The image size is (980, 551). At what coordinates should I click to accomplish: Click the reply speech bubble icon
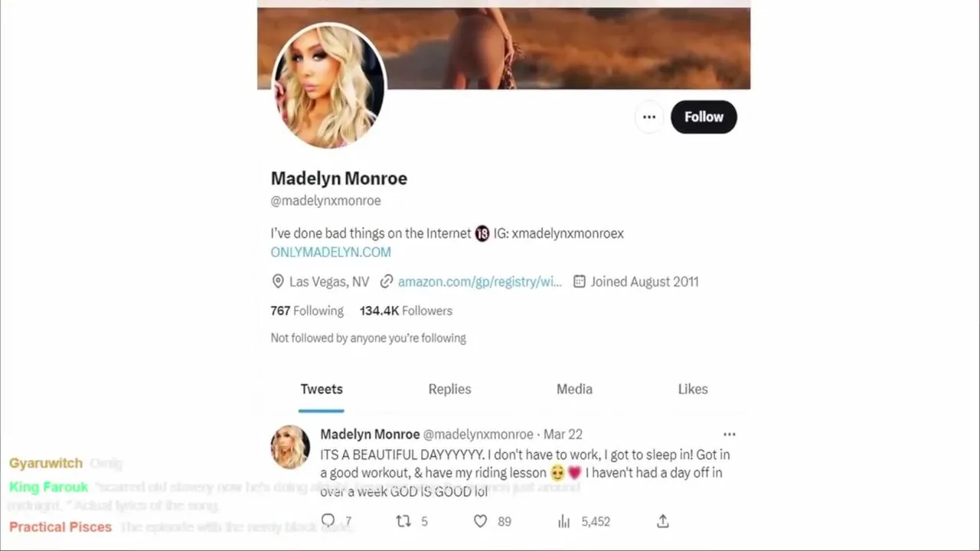[328, 521]
